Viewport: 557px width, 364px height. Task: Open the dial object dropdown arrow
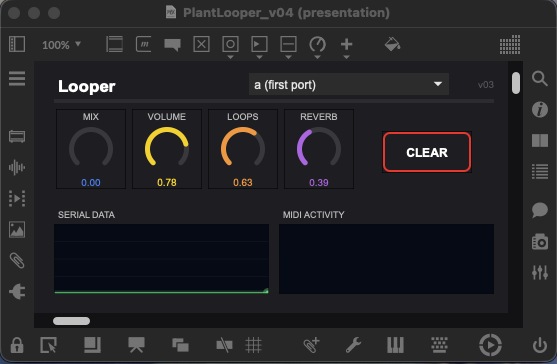pos(317,57)
